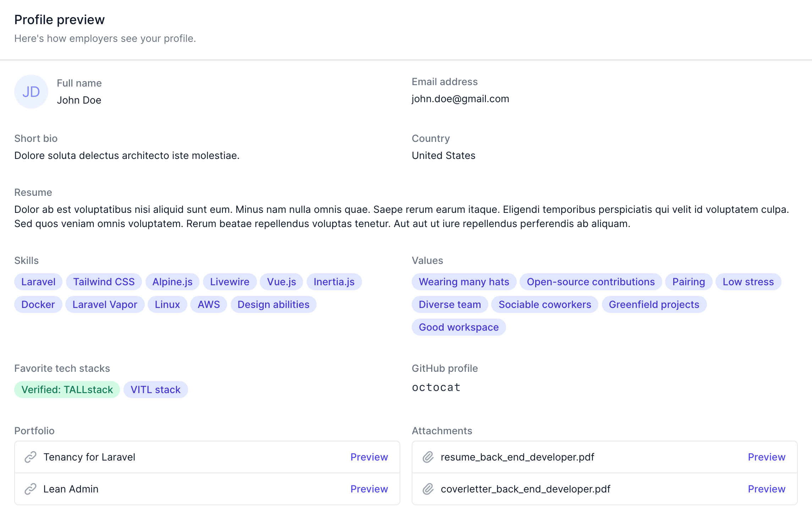Select the Greenfield projects value tag
The height and width of the screenshot is (518, 812).
(x=654, y=304)
